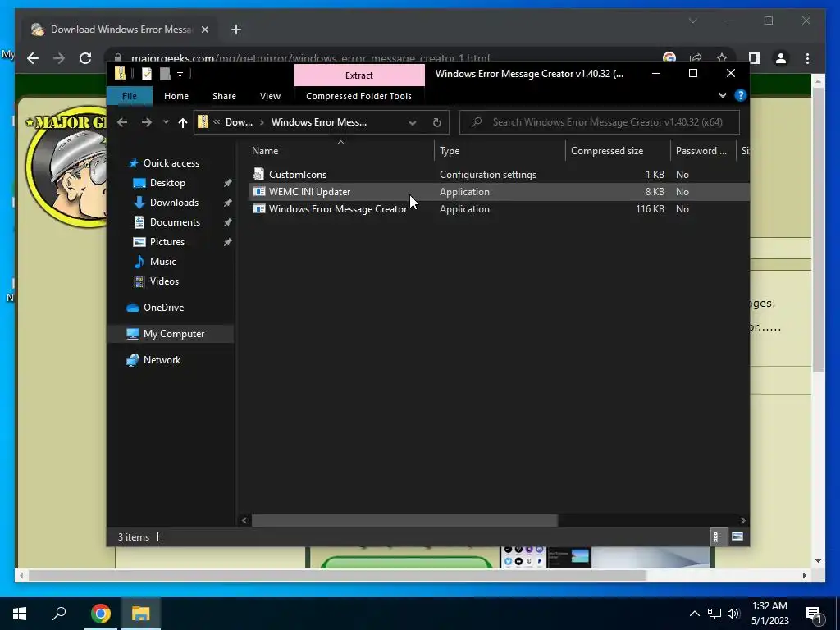
Task: Open the Chrome profile icon
Action: [x=781, y=58]
